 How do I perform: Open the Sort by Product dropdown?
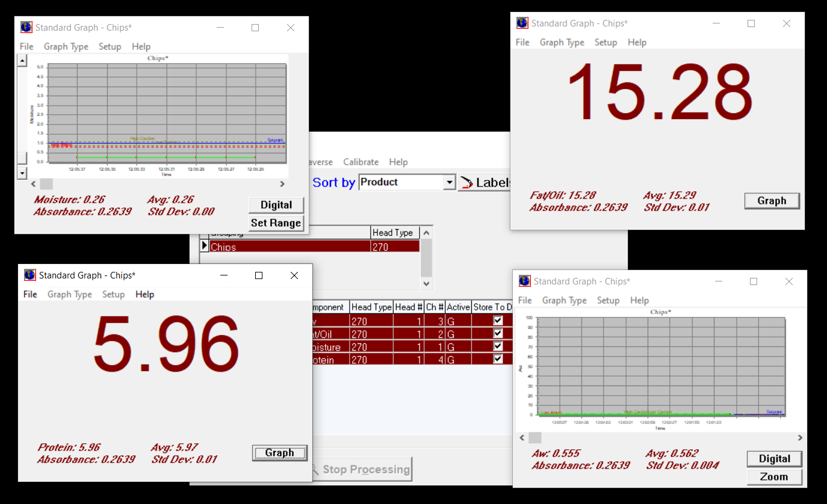pos(449,182)
